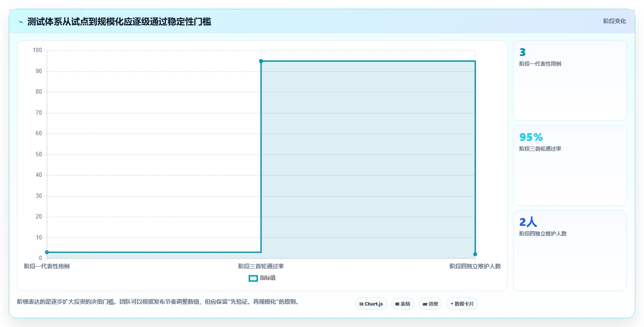Image resolution: width=644 pixels, height=327 pixels.
Task: Click the data point at value 95
Action: [x=261, y=61]
